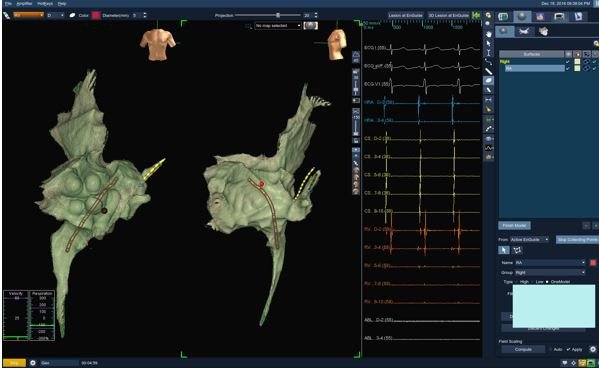
Task: Select the OneModel type radio option
Action: point(547,282)
